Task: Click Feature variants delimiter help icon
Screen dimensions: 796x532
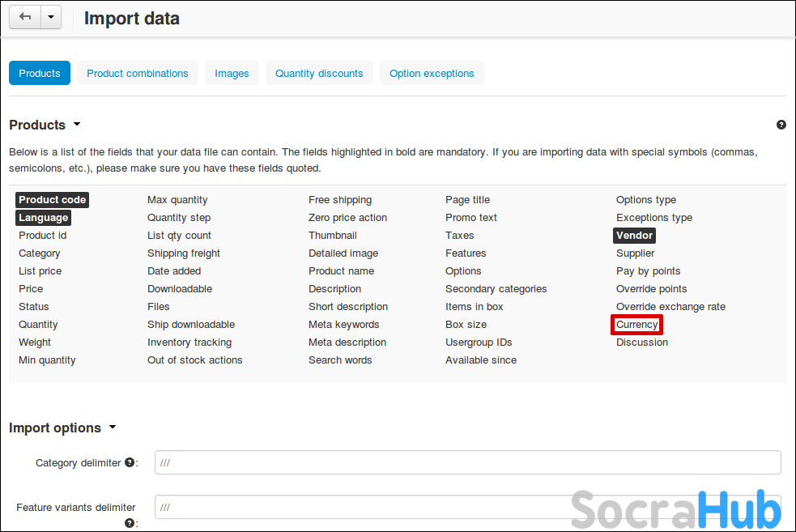Action: (x=130, y=523)
